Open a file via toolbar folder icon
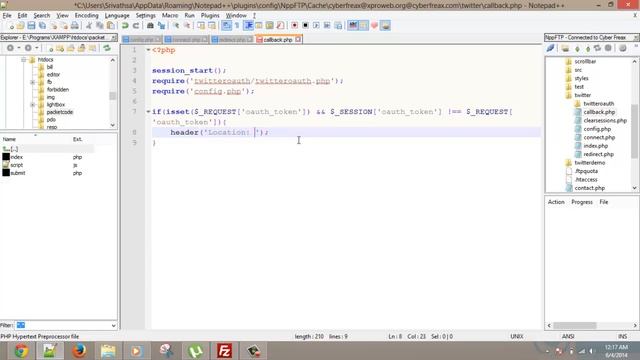This screenshot has height=360, width=640. pyautogui.click(x=20, y=26)
